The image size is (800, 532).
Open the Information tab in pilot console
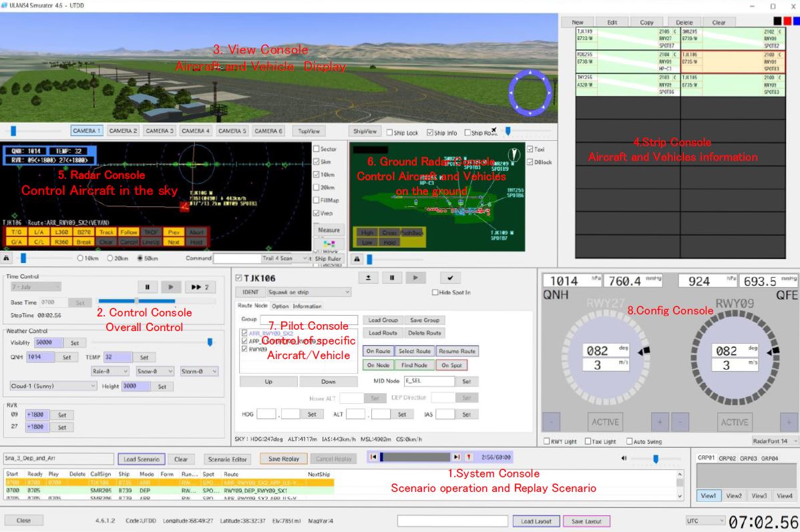click(x=307, y=306)
